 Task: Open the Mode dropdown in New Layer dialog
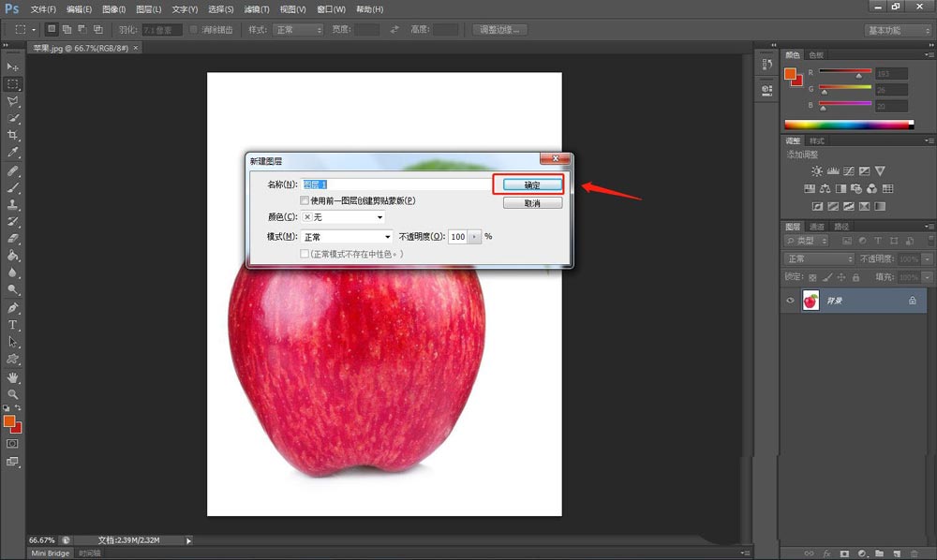[x=347, y=237]
